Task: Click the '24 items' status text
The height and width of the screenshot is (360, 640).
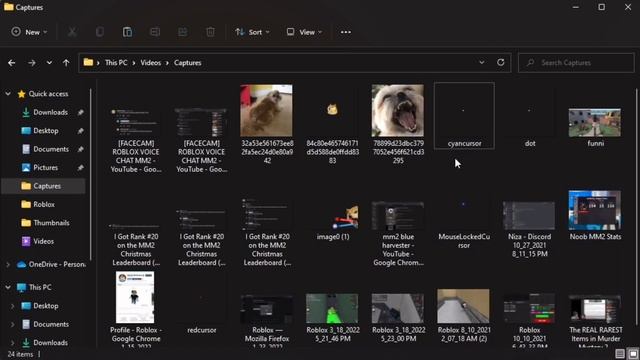Action: (x=20, y=354)
